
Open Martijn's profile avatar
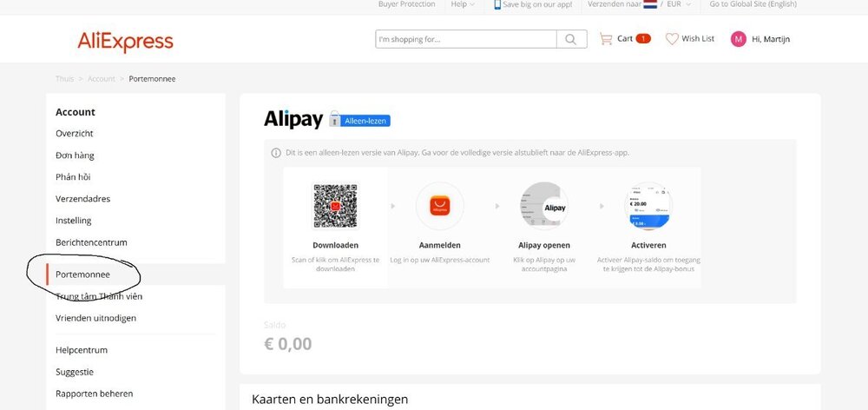click(x=739, y=39)
